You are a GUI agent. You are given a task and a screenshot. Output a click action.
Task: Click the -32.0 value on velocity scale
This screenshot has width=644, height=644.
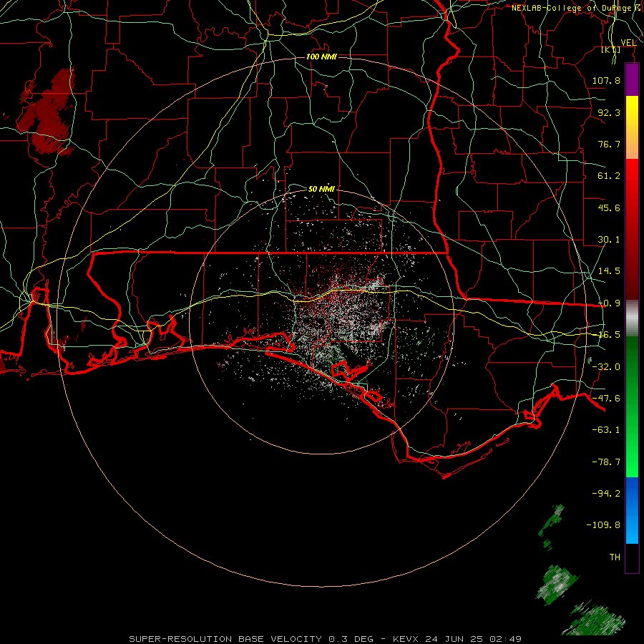[606, 367]
